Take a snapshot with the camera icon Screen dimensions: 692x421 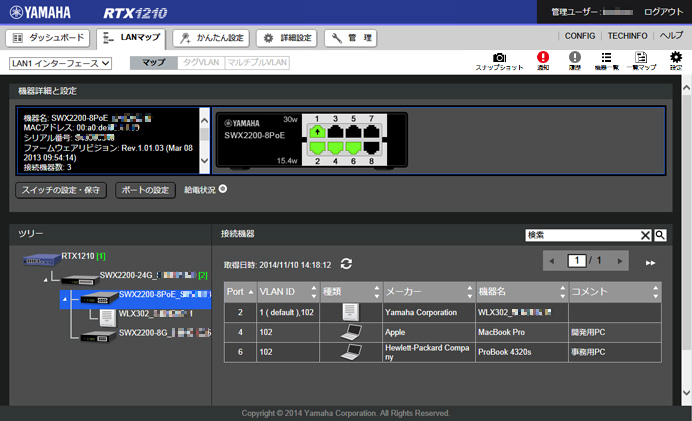(x=499, y=59)
